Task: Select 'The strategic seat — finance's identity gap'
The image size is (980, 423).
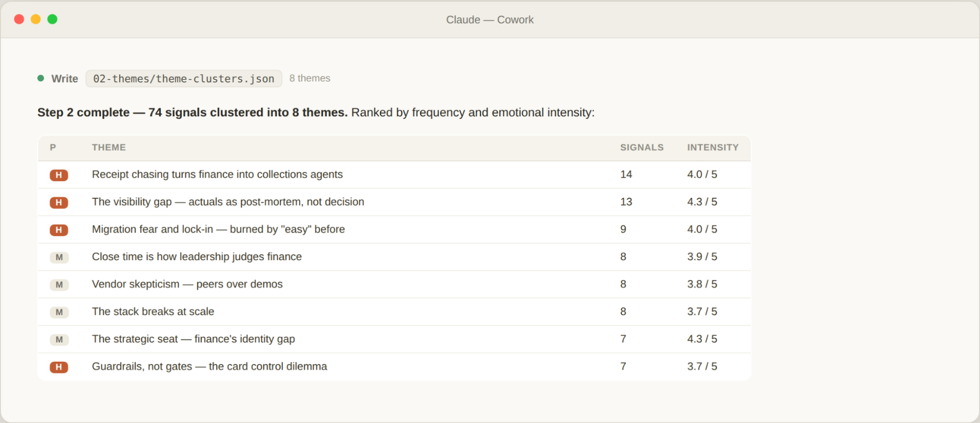Action: tap(193, 339)
